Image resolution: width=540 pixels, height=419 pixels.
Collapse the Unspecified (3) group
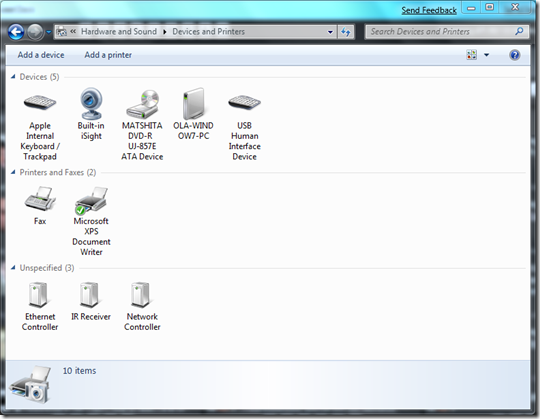(13, 267)
